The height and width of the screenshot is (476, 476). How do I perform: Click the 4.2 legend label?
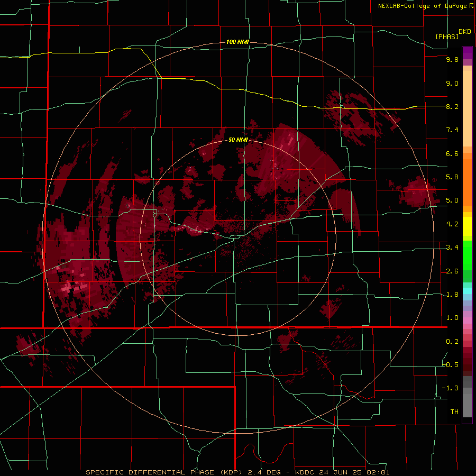[x=452, y=224]
